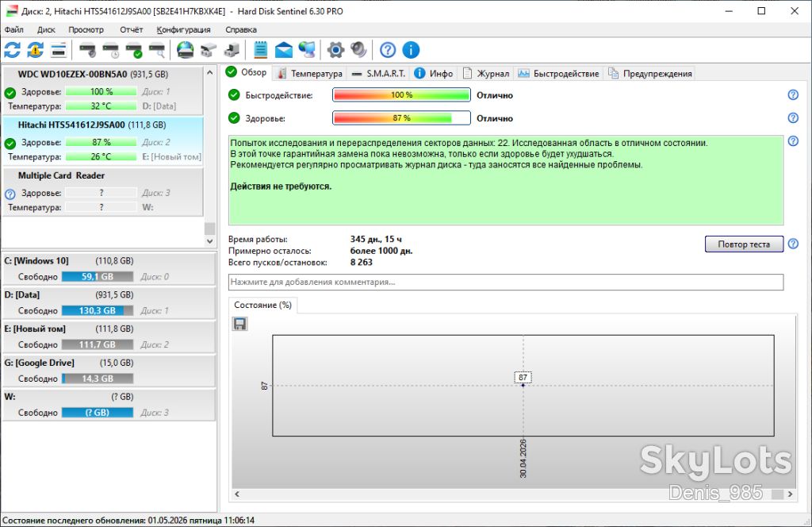Open the Файл menu
This screenshot has height=527, width=812.
(14, 29)
